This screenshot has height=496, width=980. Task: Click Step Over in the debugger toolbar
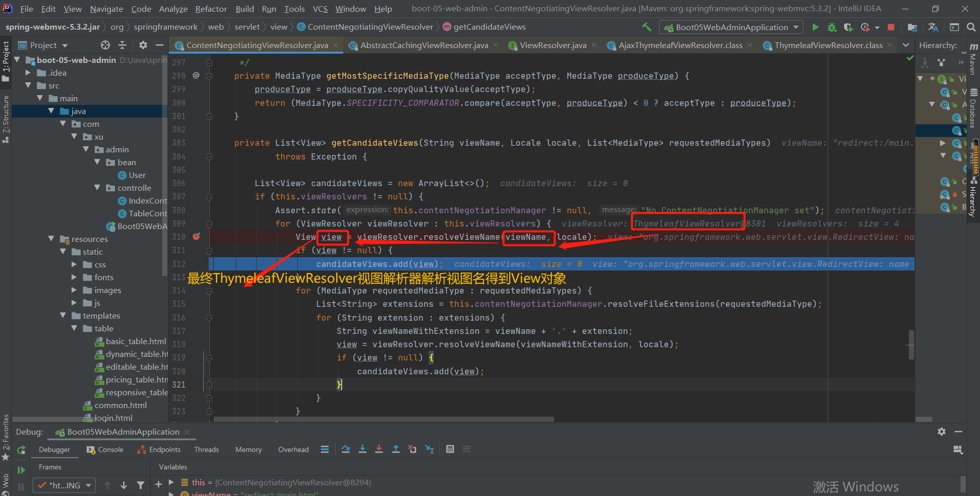click(x=346, y=449)
